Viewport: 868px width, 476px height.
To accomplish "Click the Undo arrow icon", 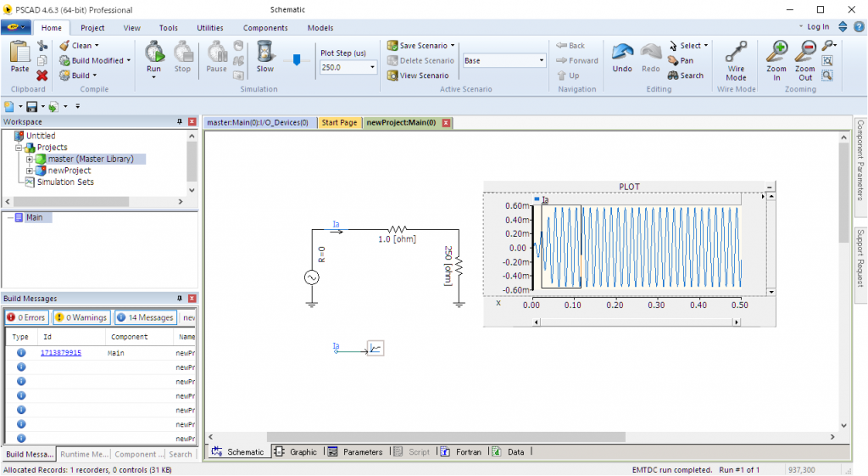I will [x=622, y=53].
